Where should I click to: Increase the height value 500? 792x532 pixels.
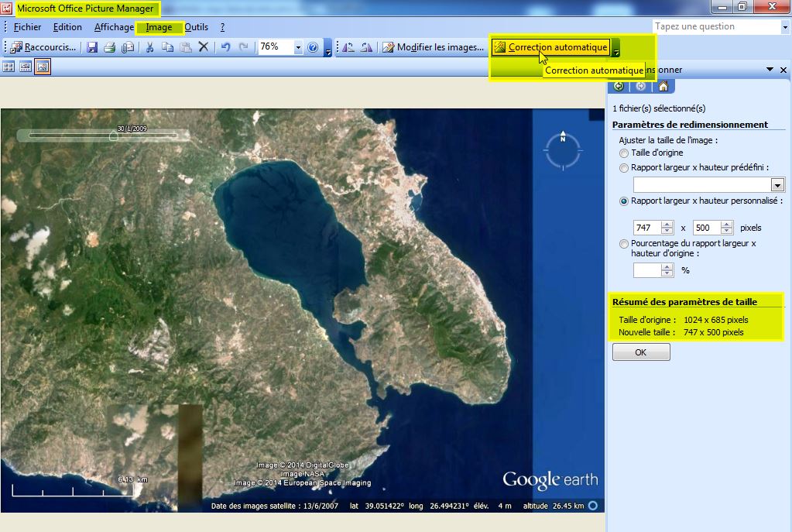click(727, 225)
